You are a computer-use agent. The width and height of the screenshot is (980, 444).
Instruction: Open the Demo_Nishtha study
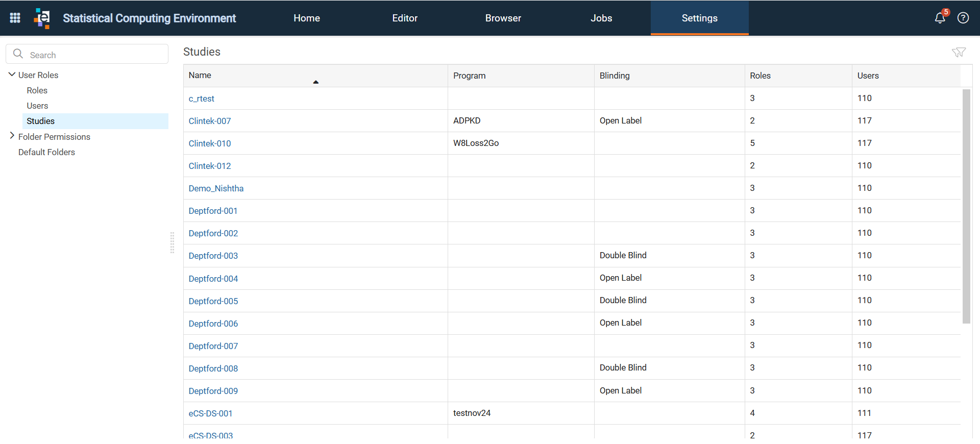point(216,188)
